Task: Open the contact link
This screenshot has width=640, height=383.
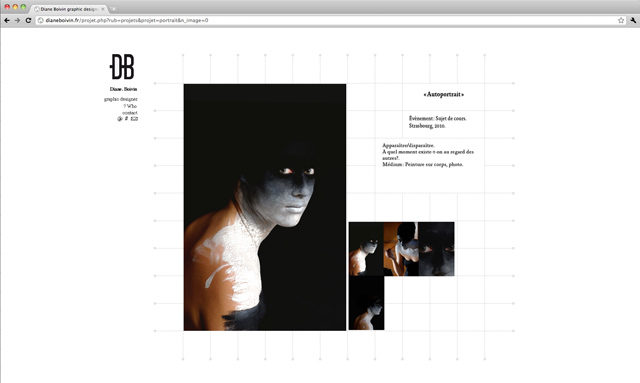Action: click(x=130, y=113)
